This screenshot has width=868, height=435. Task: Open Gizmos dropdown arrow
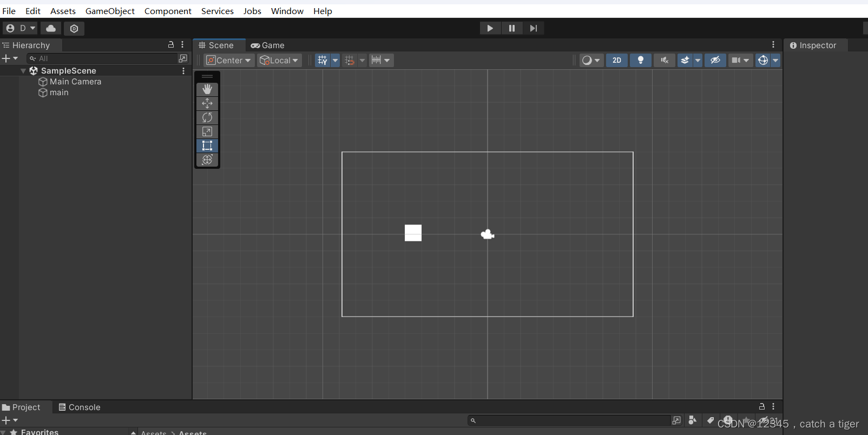tap(775, 60)
